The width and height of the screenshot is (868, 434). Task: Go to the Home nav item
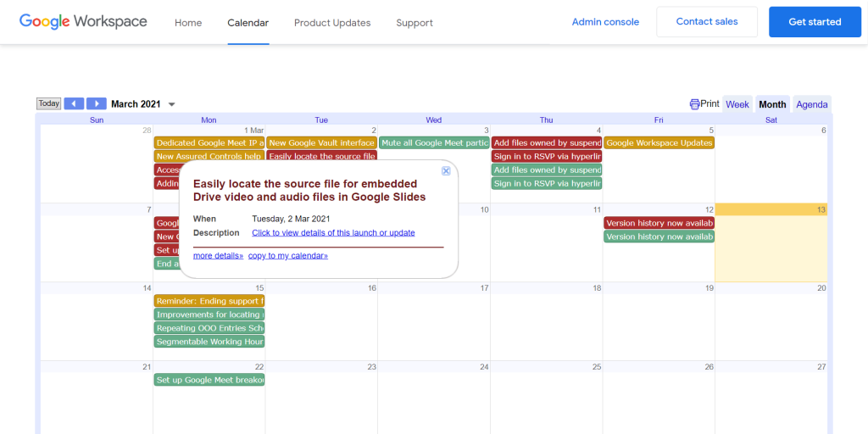point(188,23)
